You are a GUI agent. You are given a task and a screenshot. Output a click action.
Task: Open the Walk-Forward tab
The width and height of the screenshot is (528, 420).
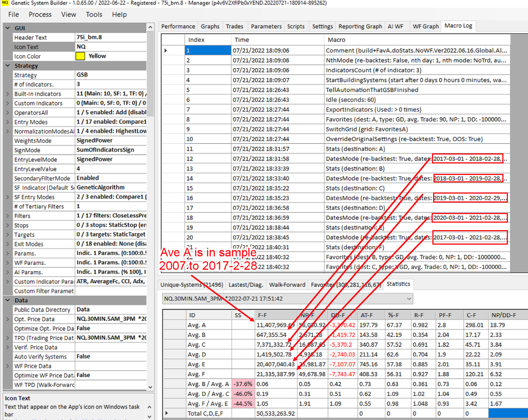(x=287, y=285)
